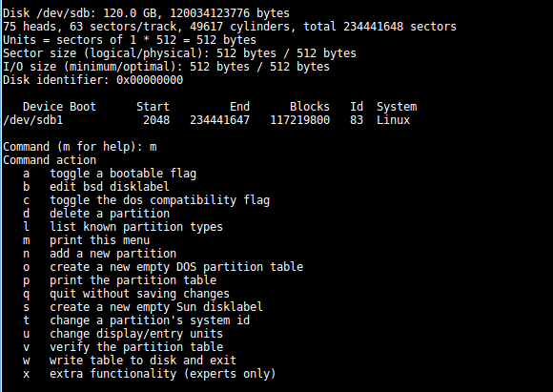Click the 'Command action' heading
Image resolution: width=553 pixels, height=392 pixels.
coord(50,160)
